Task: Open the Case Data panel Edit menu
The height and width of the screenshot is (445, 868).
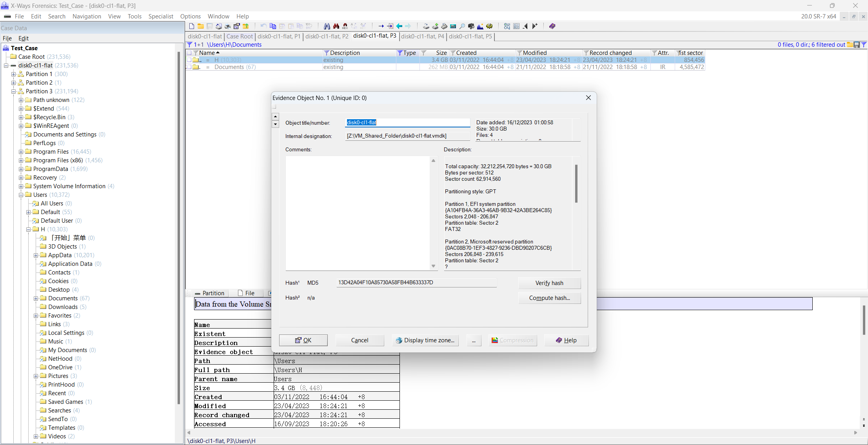Action: click(x=24, y=38)
